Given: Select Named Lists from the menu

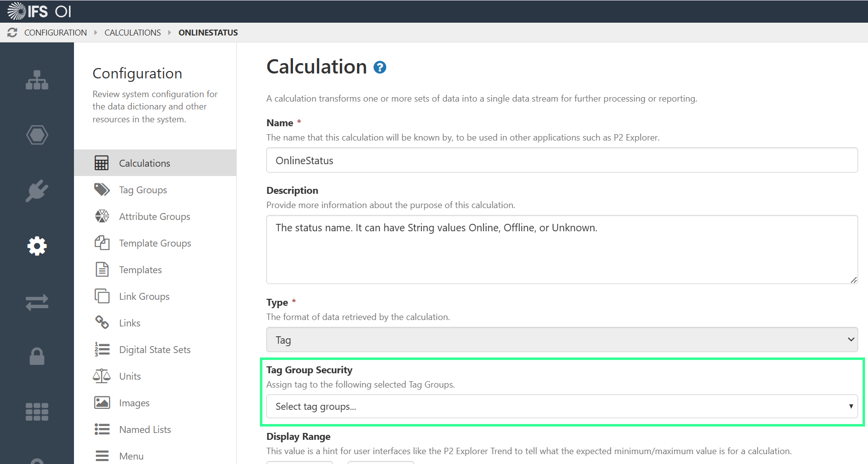Looking at the screenshot, I should tap(145, 429).
